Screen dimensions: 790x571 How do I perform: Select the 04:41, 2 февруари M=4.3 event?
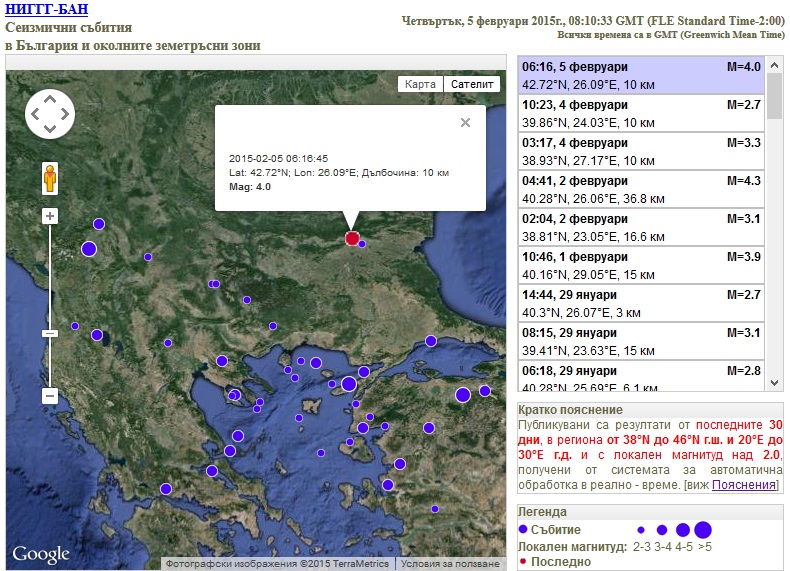click(641, 189)
